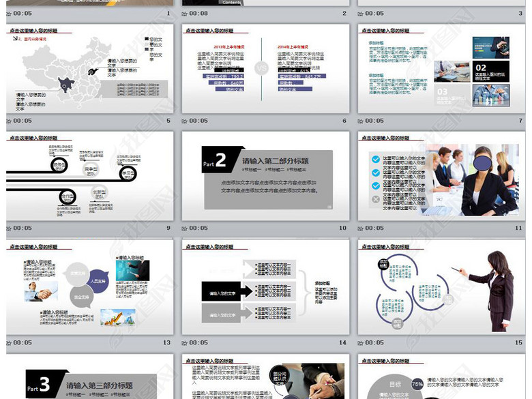Screen dimensions: 532x399
Task: Click the gray VS circle on slide 6
Action: pyautogui.click(x=262, y=68)
